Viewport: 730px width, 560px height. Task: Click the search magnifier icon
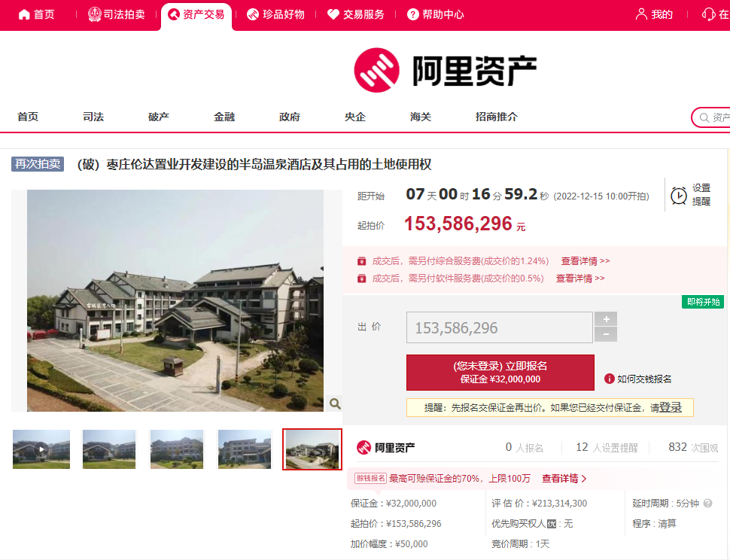point(704,117)
